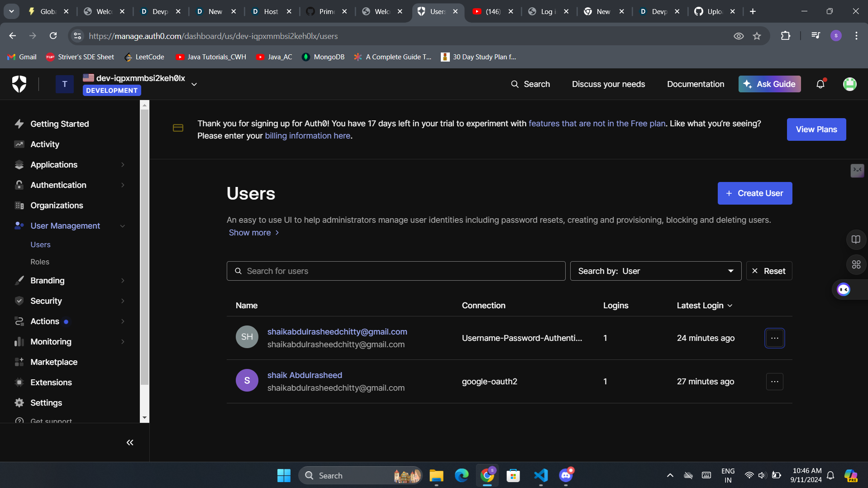Image resolution: width=868 pixels, height=488 pixels.
Task: Click the Auth0 shield logo
Action: [19, 84]
